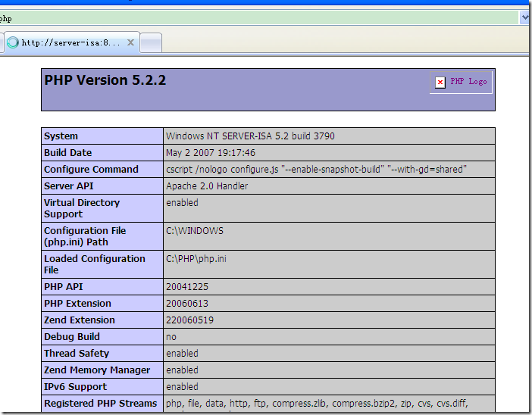Select the PHP Extension label
The height and width of the screenshot is (415, 532).
coord(78,304)
